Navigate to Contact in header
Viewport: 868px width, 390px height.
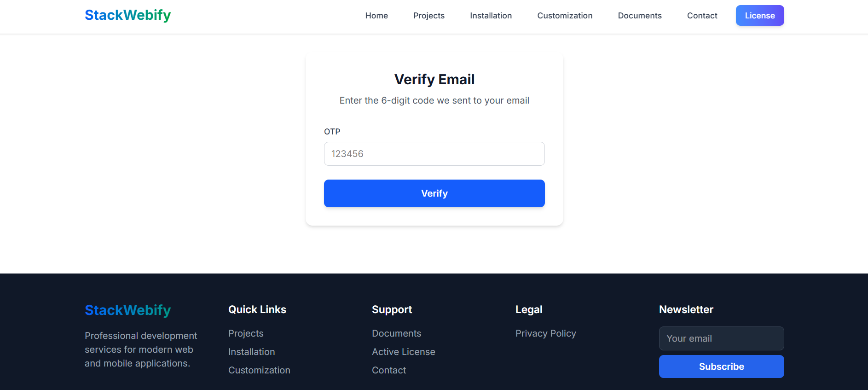(702, 16)
